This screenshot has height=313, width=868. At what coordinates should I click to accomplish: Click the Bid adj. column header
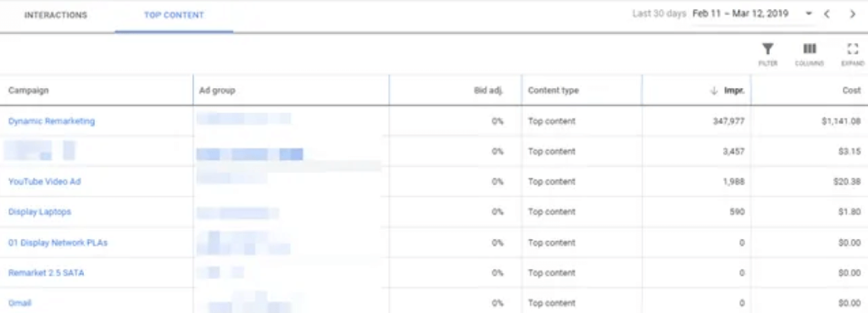click(489, 90)
